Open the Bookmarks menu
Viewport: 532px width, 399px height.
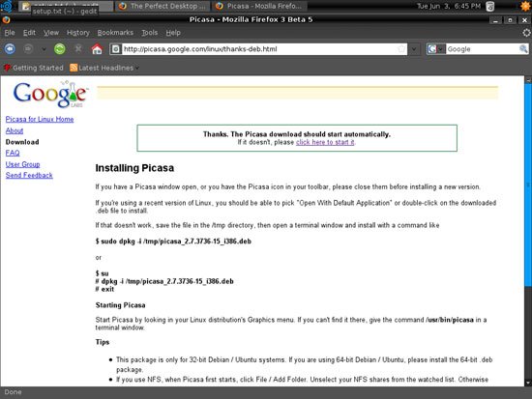[x=115, y=33]
